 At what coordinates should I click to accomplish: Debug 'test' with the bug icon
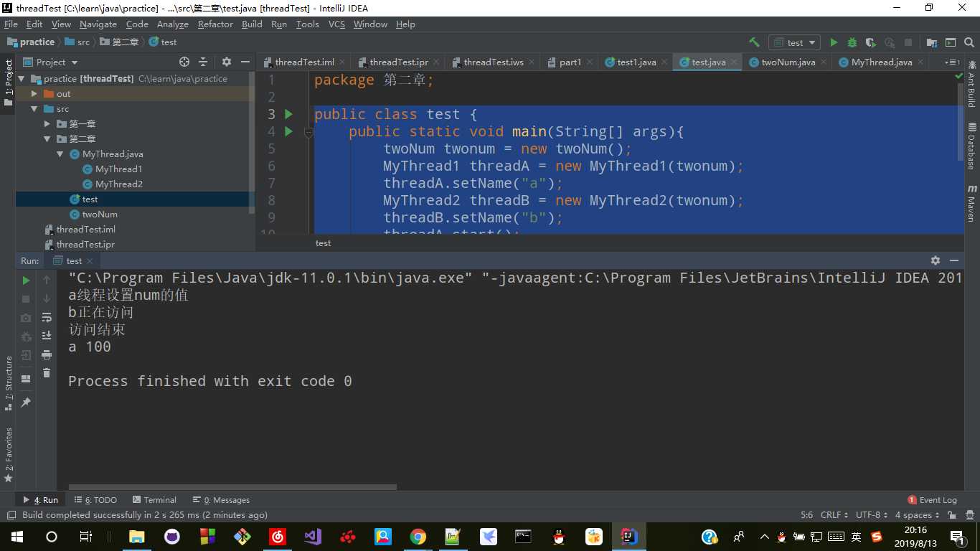(852, 42)
